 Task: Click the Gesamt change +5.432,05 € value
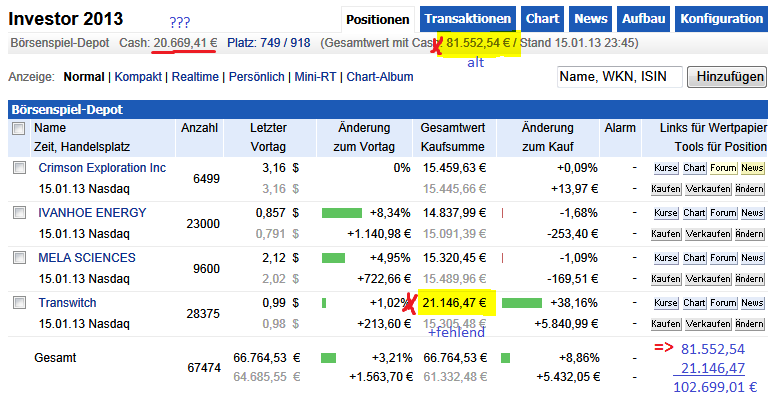(568, 377)
